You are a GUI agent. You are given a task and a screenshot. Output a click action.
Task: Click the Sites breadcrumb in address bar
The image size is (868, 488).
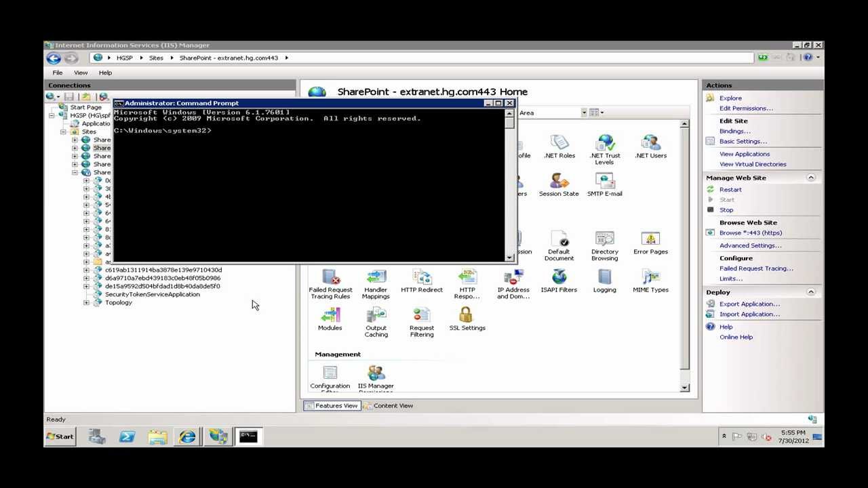[x=156, y=58]
